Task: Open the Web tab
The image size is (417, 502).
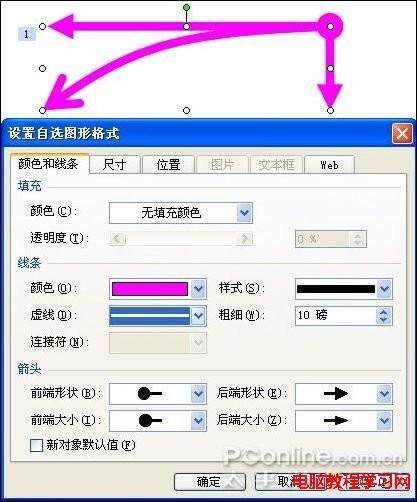Action: 329,165
